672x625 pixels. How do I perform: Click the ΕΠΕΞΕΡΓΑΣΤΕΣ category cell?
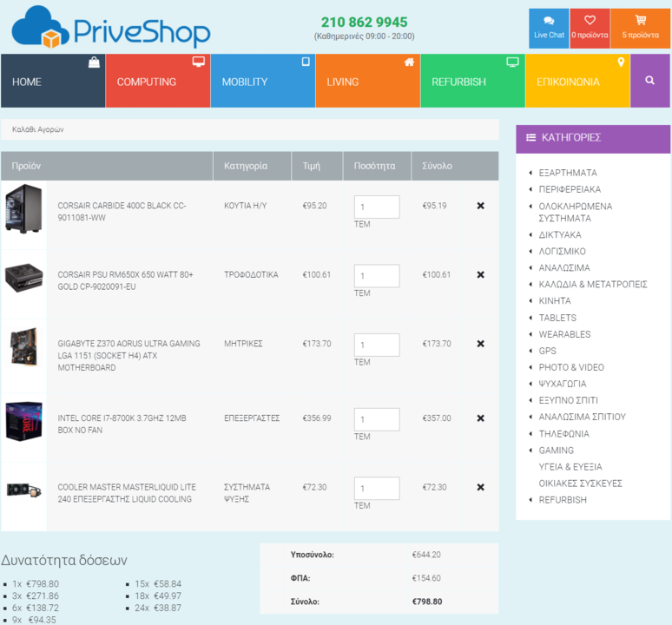coord(252,418)
